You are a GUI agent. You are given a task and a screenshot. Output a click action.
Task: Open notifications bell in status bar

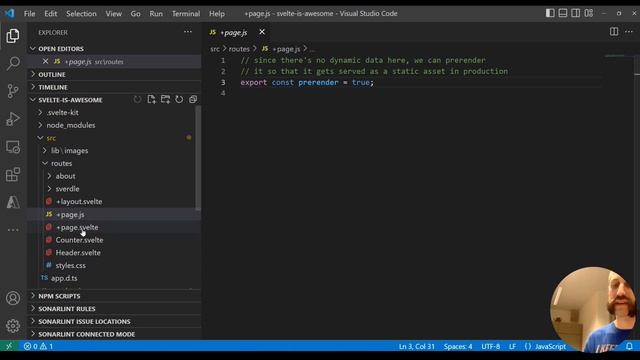[629, 346]
